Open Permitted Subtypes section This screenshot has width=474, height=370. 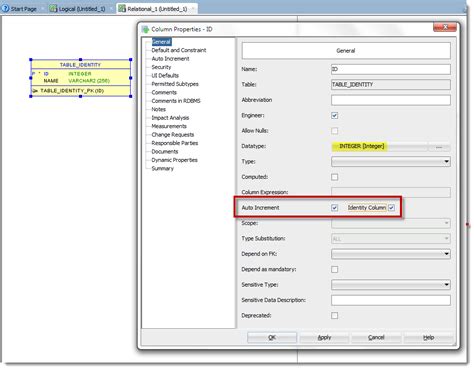tap(175, 84)
